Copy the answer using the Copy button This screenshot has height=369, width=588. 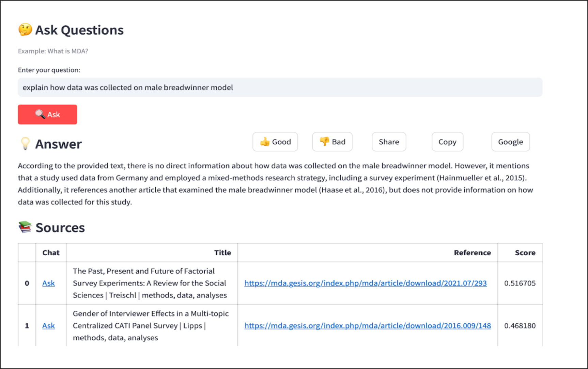(x=447, y=142)
